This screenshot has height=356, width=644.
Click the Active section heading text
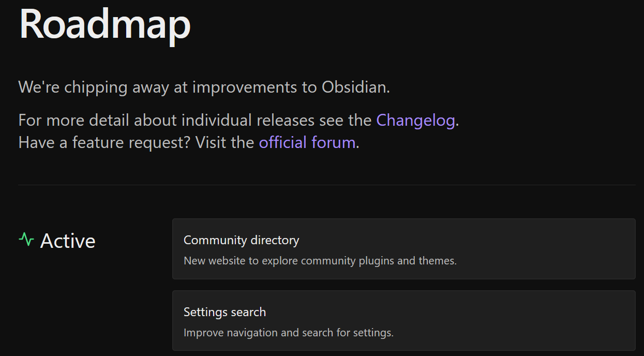pos(68,241)
